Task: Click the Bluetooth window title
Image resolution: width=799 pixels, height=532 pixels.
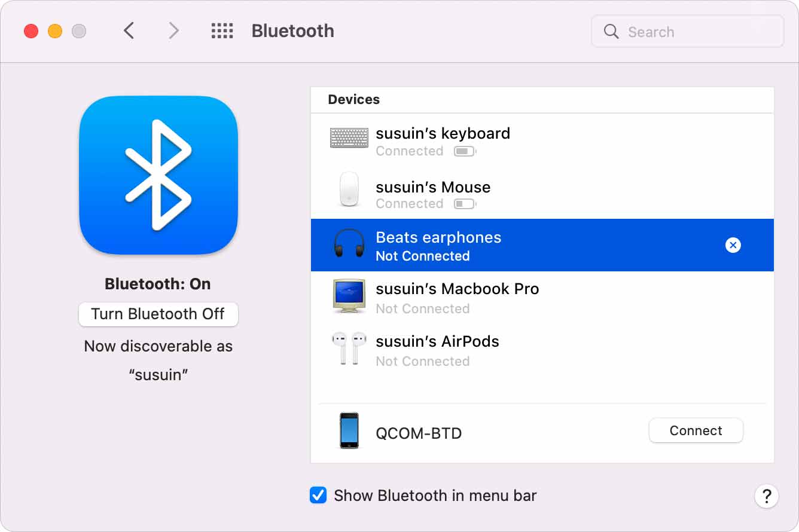Action: 292,31
